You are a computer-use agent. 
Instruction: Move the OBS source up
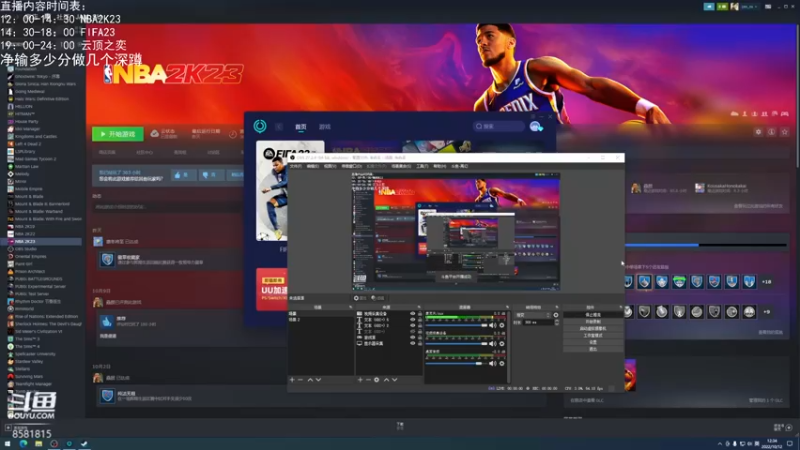point(386,380)
